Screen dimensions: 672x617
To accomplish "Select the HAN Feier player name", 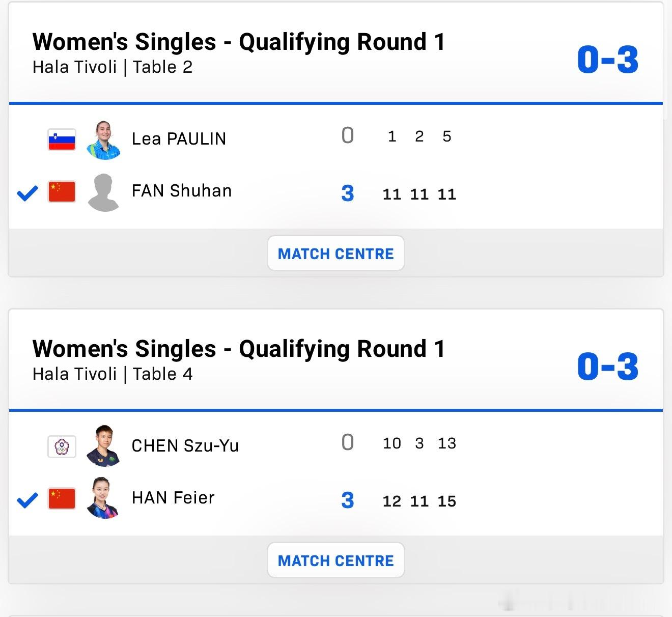I will pos(173,498).
